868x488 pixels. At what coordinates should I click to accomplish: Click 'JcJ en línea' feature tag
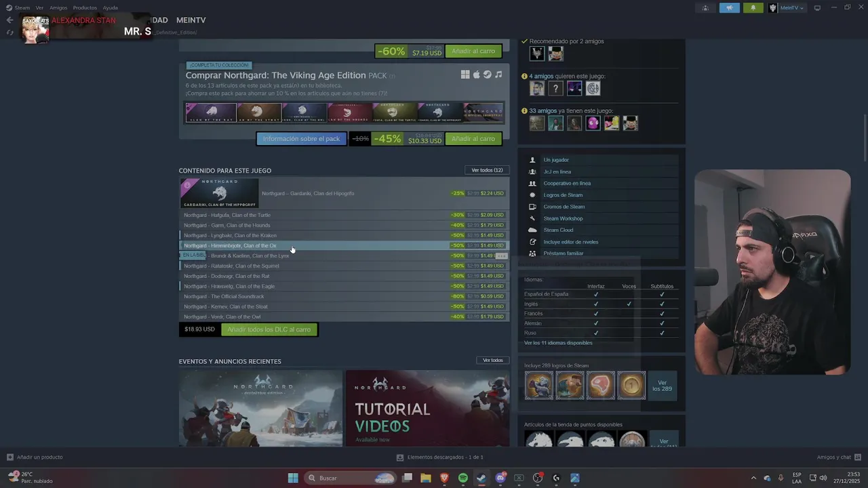coord(557,171)
